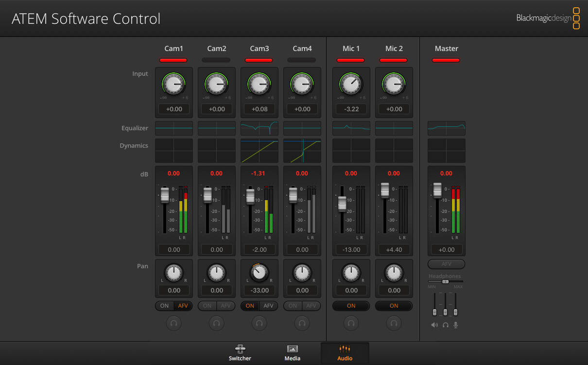The height and width of the screenshot is (365, 588).
Task: Toggle Cam1 ON button
Action: point(165,306)
